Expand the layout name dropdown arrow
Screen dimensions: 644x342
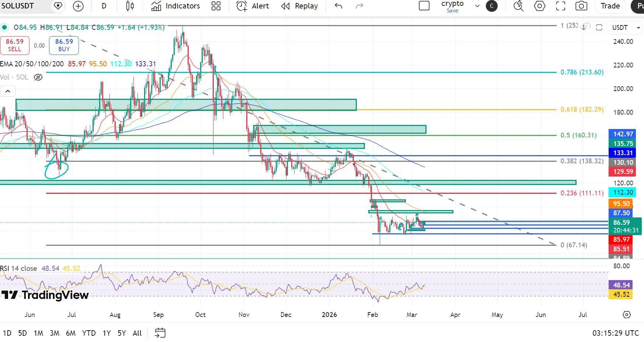coord(477,6)
